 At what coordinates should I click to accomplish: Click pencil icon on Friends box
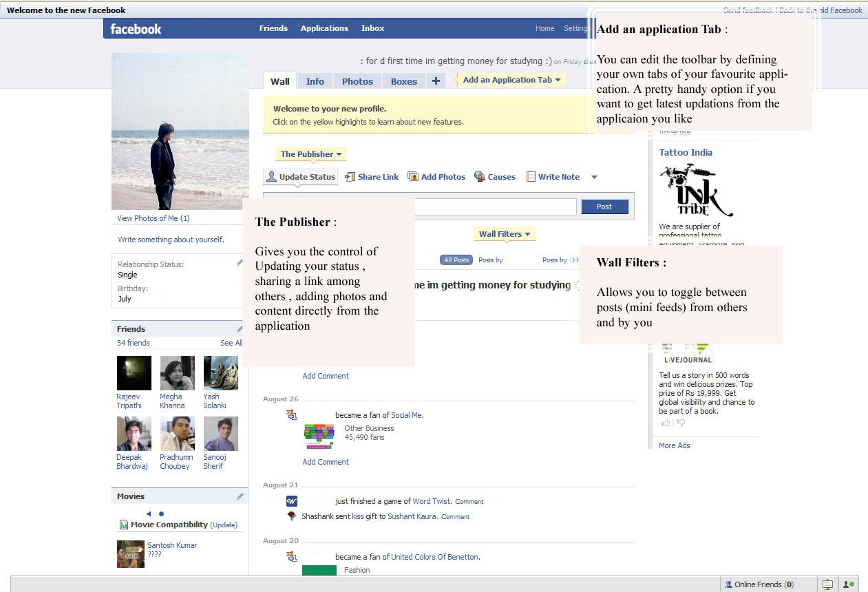coord(240,329)
